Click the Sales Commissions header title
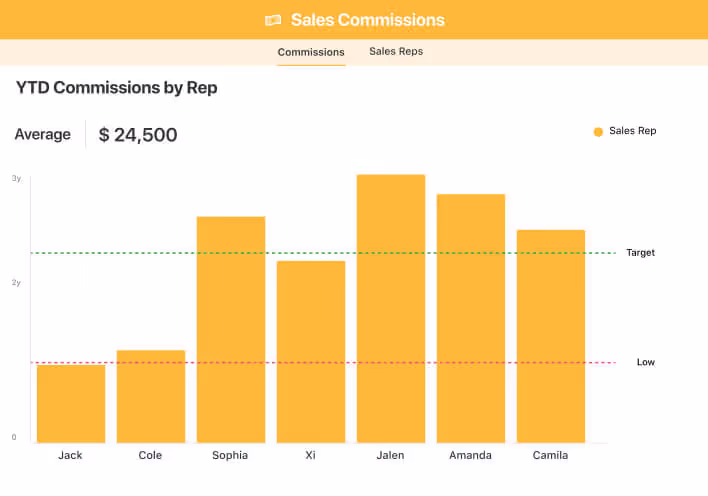 click(x=367, y=20)
